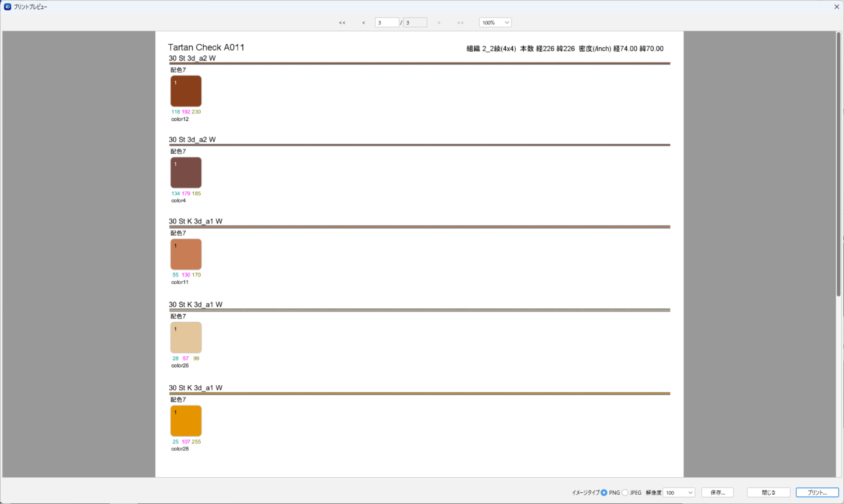Click the Print (プリント...) button
844x504 pixels.
tap(817, 493)
